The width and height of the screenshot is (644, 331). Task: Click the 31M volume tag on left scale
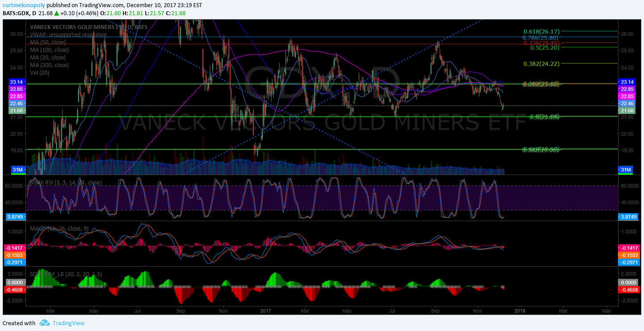(x=18, y=170)
